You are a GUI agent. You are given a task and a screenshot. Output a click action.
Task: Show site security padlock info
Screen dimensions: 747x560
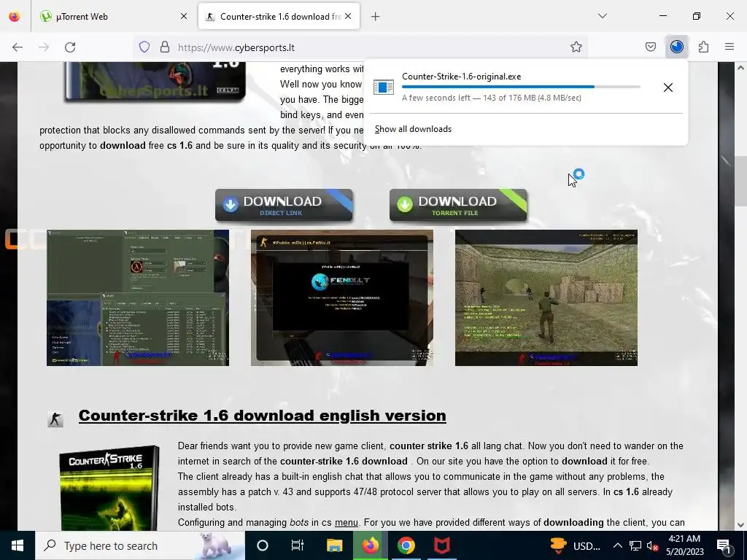click(165, 47)
